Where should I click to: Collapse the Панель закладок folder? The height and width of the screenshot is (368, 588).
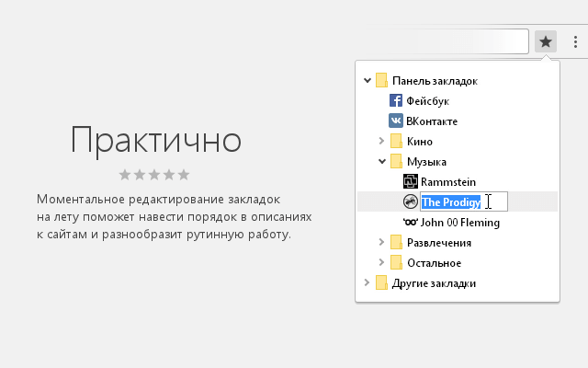(367, 80)
